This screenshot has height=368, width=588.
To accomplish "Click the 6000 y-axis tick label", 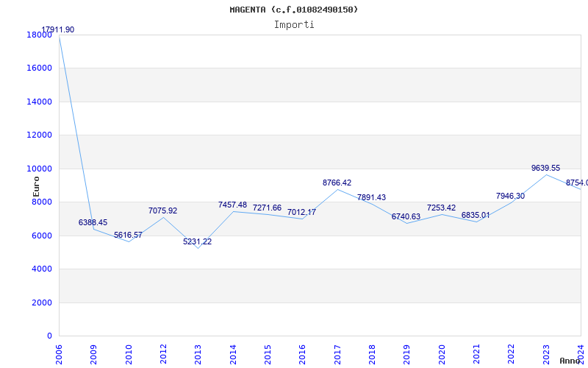I will tap(42, 236).
